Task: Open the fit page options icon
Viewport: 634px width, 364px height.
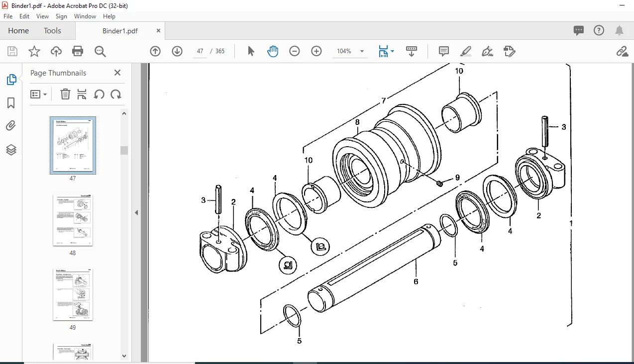Action: (383, 51)
